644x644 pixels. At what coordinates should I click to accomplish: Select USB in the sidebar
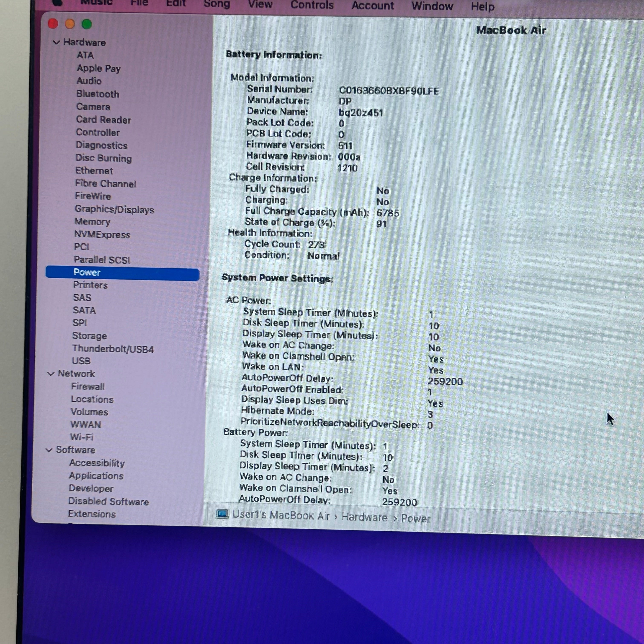(81, 361)
